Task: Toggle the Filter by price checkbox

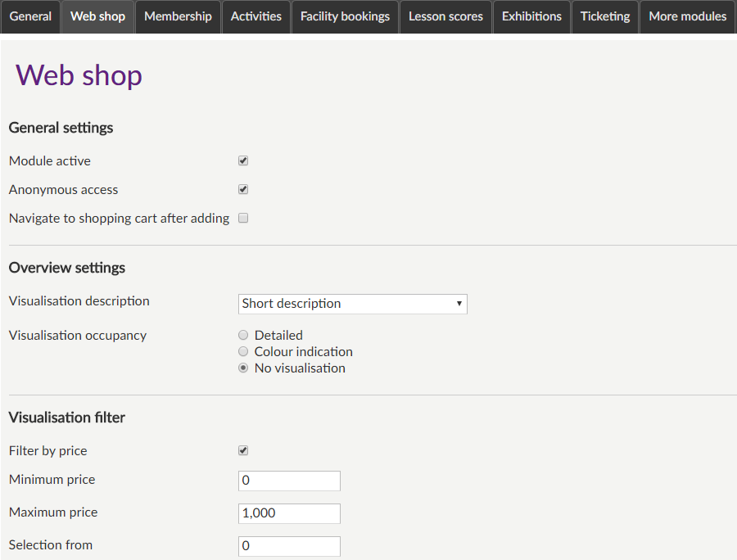Action: coord(243,451)
